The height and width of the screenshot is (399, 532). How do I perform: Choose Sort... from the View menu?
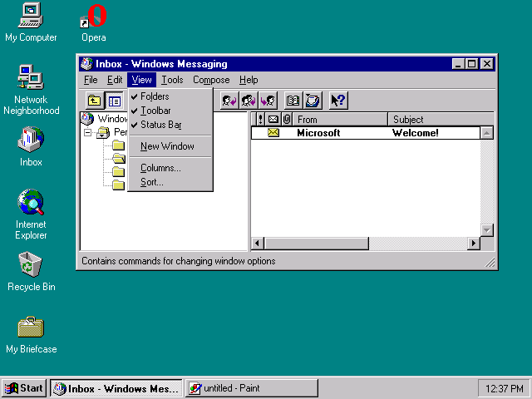[170, 182]
